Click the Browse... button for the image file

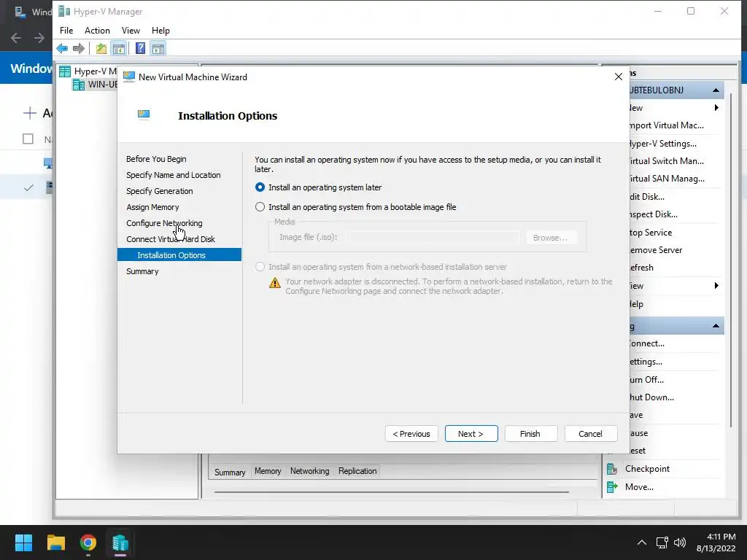pos(550,238)
